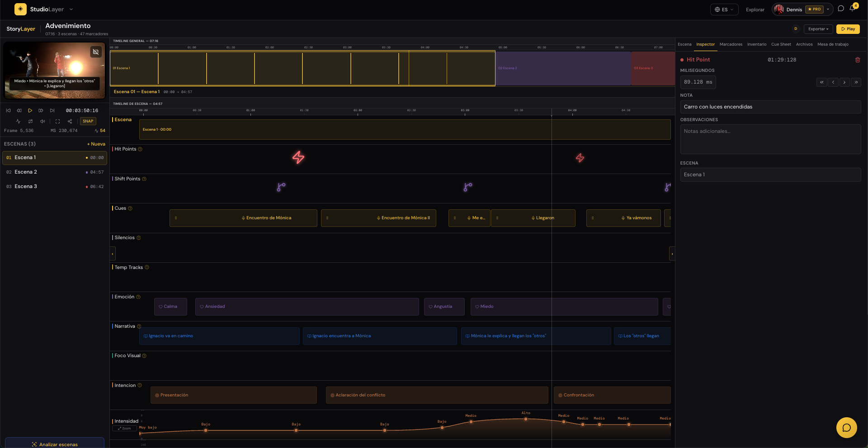Open the chat messages icon in header
Viewport: 868px width, 448px height.
[841, 9]
